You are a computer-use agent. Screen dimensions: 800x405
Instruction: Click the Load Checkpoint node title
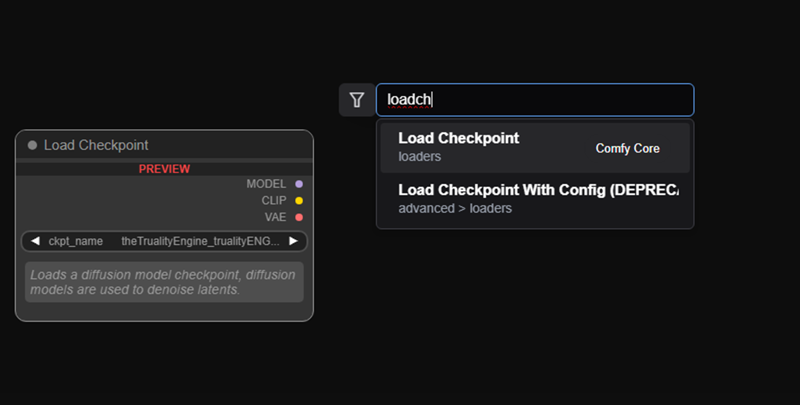point(96,145)
